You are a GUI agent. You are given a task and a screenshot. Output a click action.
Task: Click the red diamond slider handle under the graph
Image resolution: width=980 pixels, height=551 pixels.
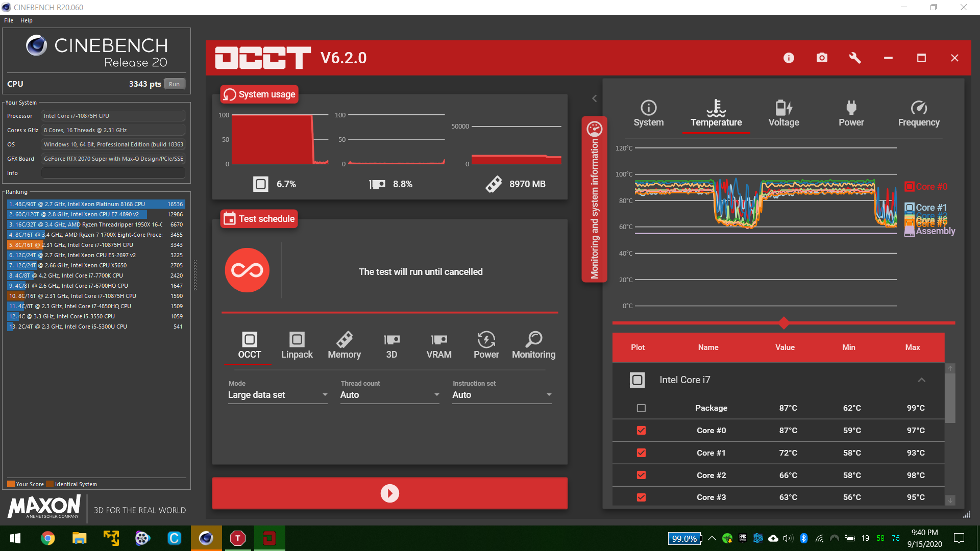coord(784,323)
